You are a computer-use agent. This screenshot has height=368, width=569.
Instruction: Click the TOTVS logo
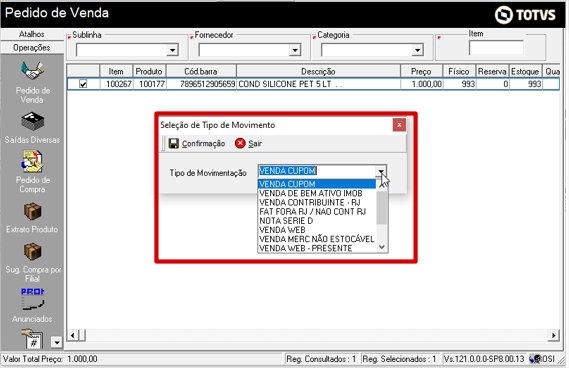pyautogui.click(x=525, y=15)
